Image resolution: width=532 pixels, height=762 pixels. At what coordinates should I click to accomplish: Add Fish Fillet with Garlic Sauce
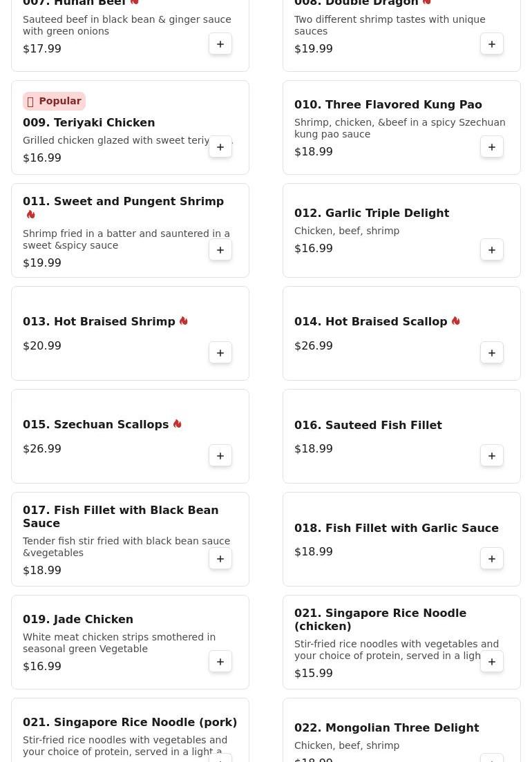[x=492, y=559]
